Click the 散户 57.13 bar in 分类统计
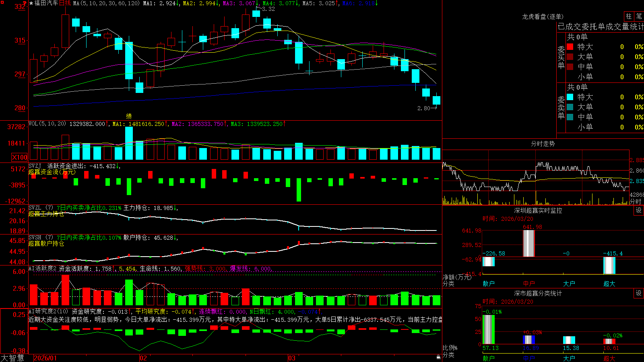This screenshot has width=644, height=362. [488, 329]
